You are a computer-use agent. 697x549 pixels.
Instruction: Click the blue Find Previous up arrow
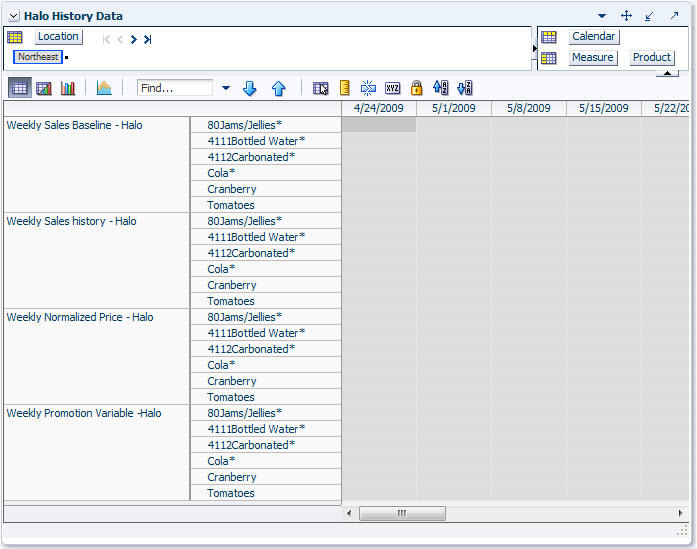279,88
